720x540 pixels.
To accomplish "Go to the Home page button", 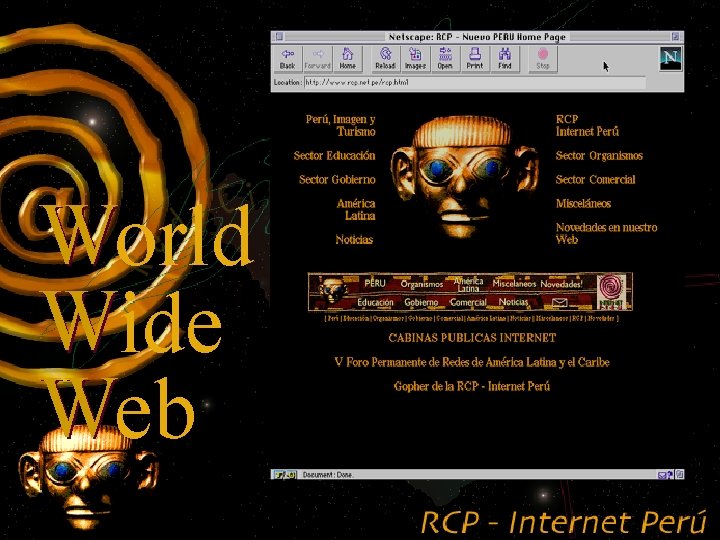I will pos(348,59).
